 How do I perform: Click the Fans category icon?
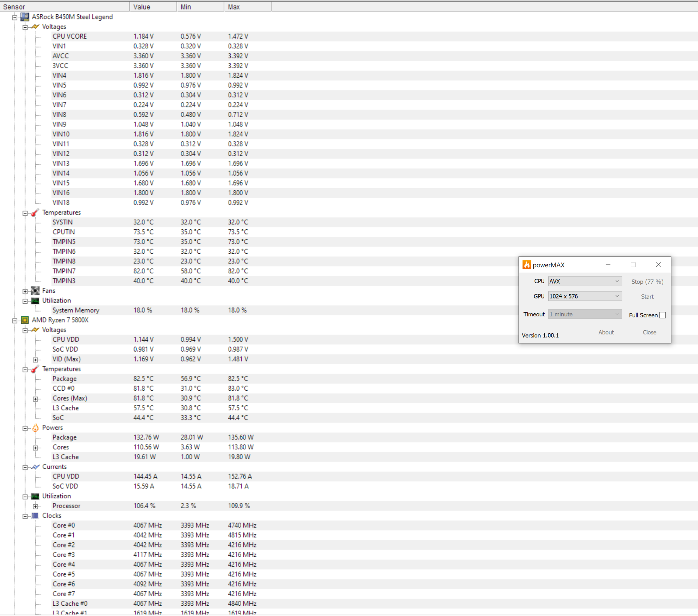[35, 291]
